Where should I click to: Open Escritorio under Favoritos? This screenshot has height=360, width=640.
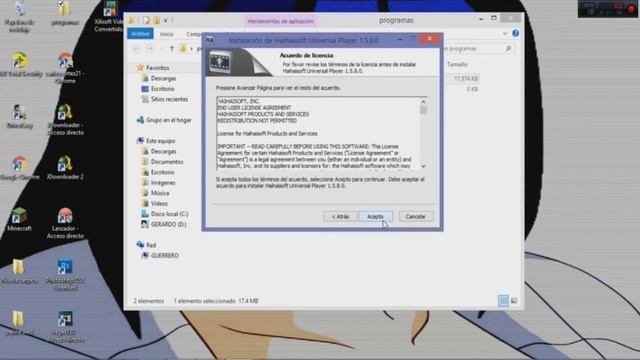click(x=162, y=89)
